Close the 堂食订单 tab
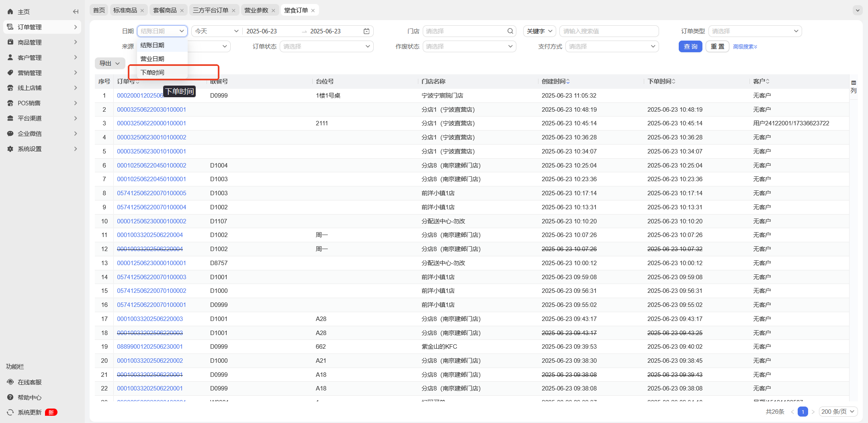The image size is (868, 423). (313, 10)
